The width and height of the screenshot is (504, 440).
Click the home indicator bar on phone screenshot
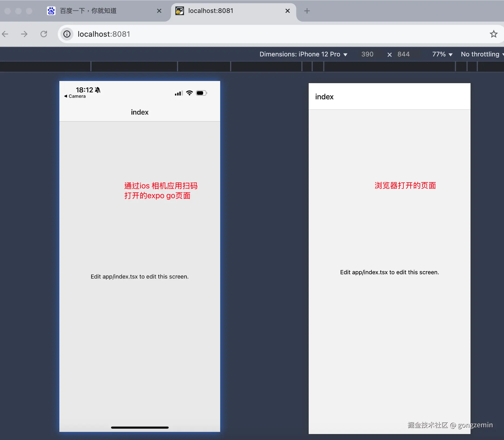140,428
